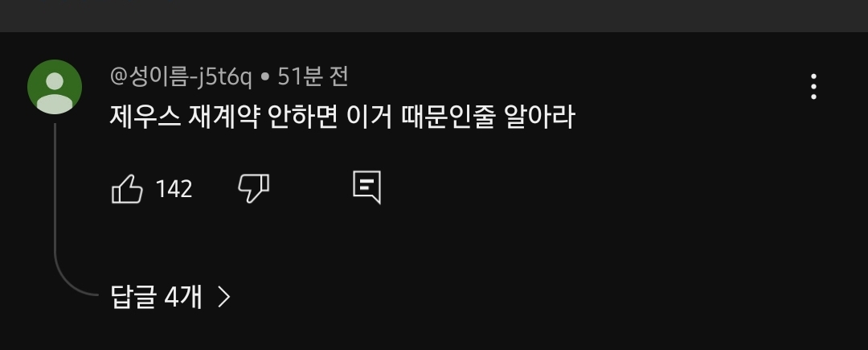868x350 pixels.
Task: Visit the @성이름-j5t6q channel link
Action: coord(181,77)
